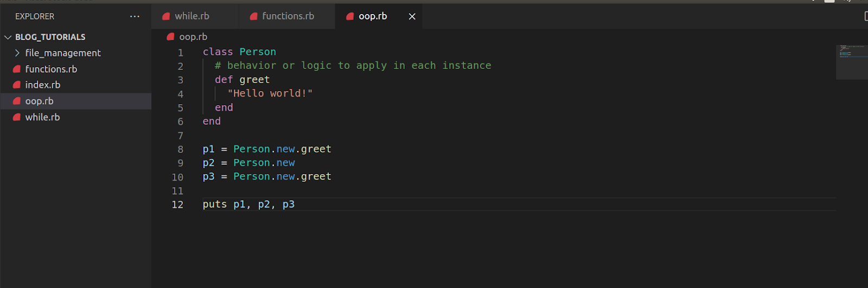This screenshot has height=288, width=868.
Task: Click 'def greet' in the code
Action: coord(242,79)
